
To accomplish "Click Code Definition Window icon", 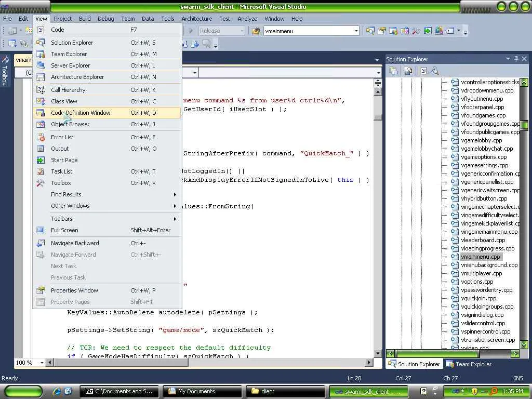I will [x=41, y=113].
